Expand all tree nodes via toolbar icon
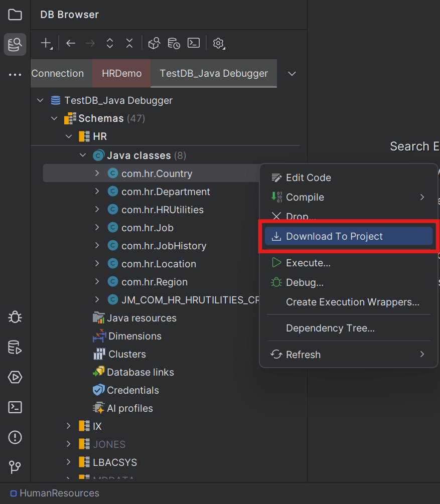This screenshot has height=504, width=440. click(x=109, y=43)
